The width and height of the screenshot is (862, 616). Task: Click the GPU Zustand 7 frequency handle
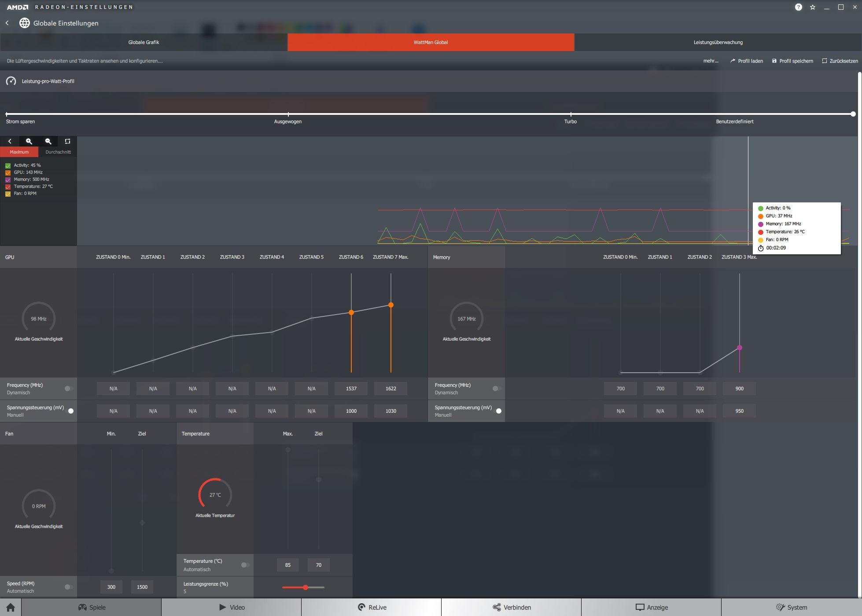[x=391, y=305]
